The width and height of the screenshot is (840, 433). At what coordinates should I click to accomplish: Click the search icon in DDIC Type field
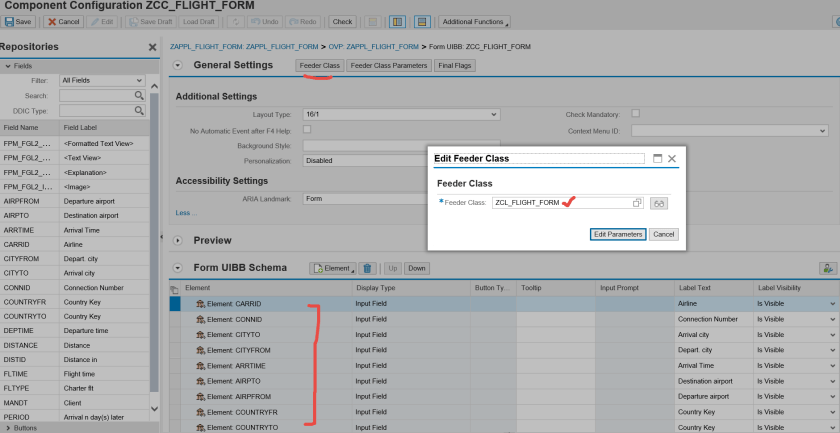140,111
